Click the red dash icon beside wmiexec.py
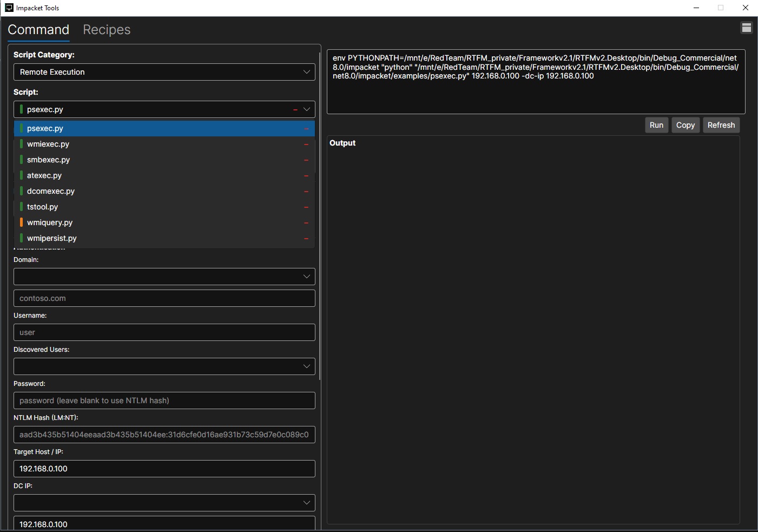Screen dimensions: 758x532 [306, 145]
